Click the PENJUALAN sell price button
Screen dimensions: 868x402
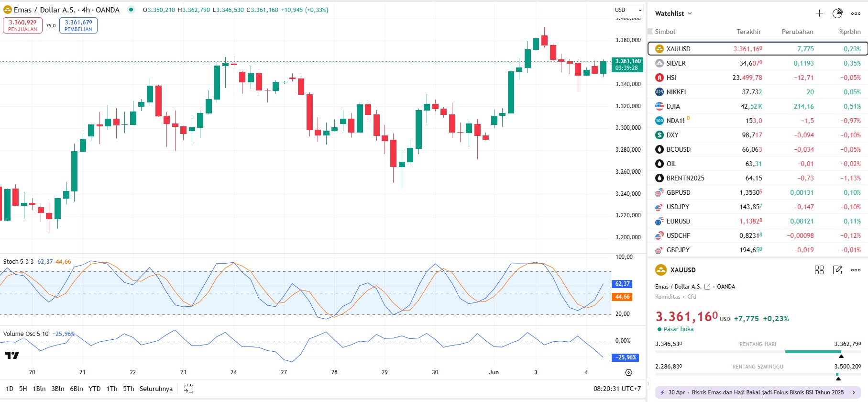(22, 25)
